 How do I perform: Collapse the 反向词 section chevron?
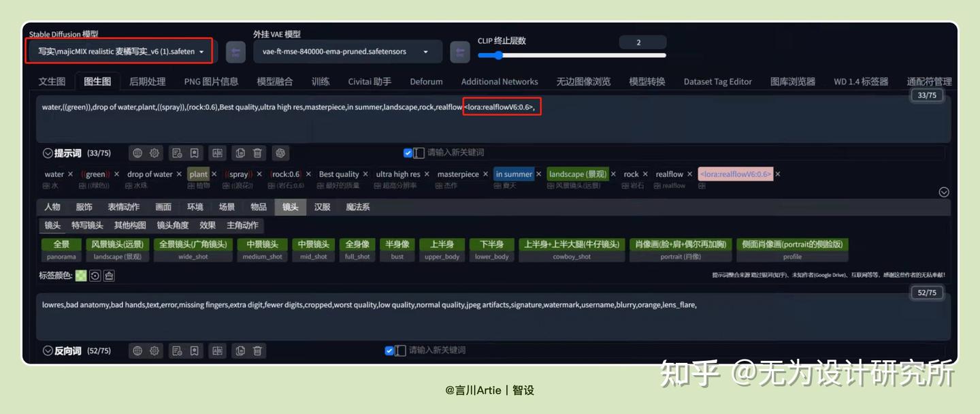click(x=48, y=351)
